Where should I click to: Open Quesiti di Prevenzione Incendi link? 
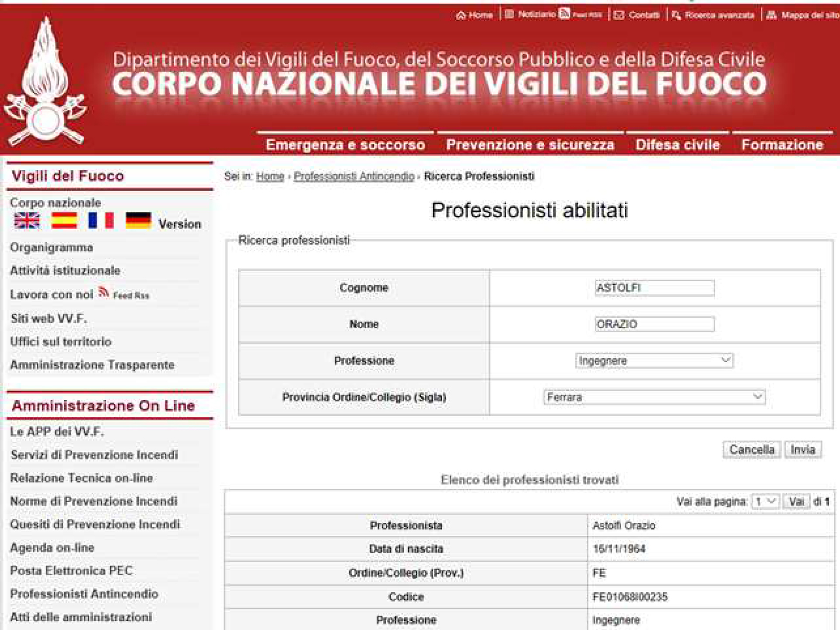[x=95, y=525]
